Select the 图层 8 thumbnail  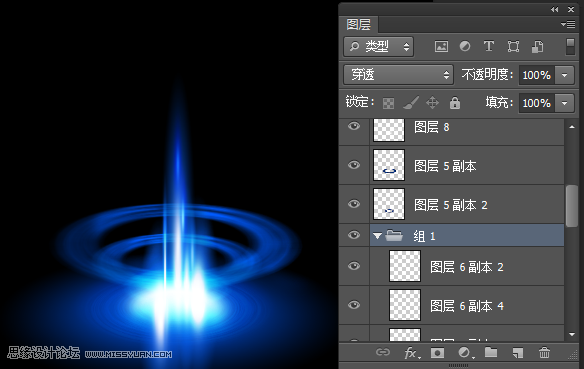point(389,130)
